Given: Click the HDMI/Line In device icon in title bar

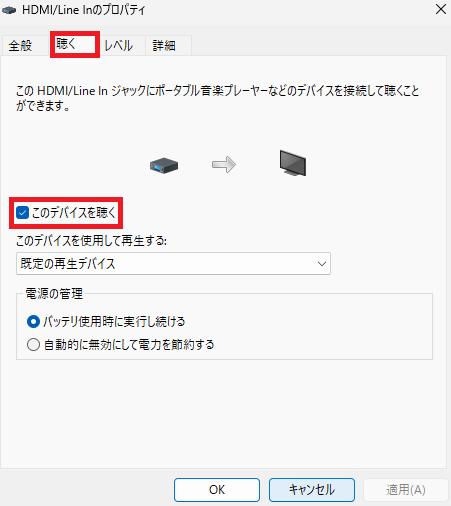Looking at the screenshot, I should tap(9, 10).
